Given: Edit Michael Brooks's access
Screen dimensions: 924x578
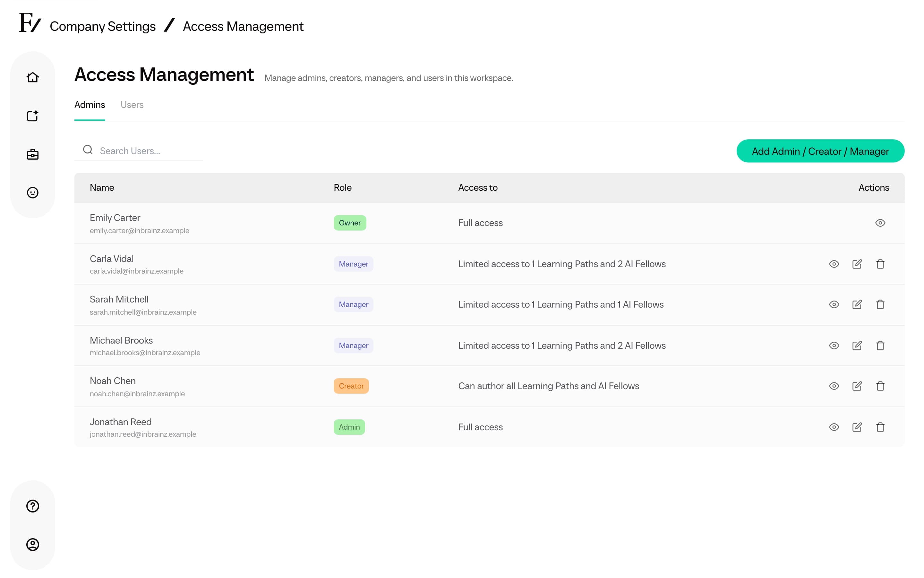Looking at the screenshot, I should pos(857,346).
